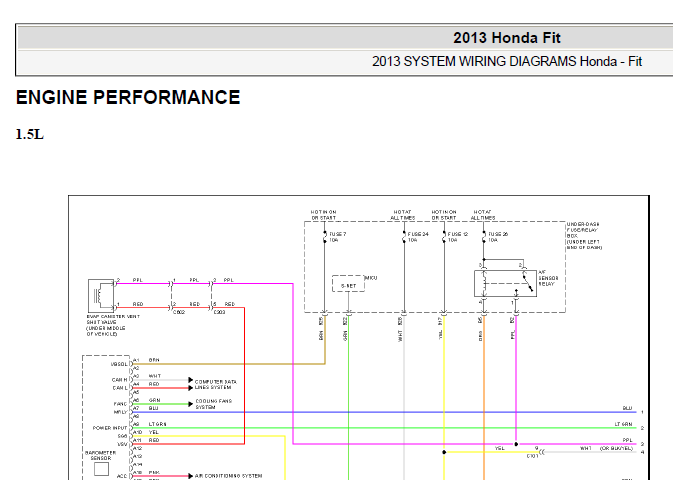Click the "C101" connector label

point(532,456)
